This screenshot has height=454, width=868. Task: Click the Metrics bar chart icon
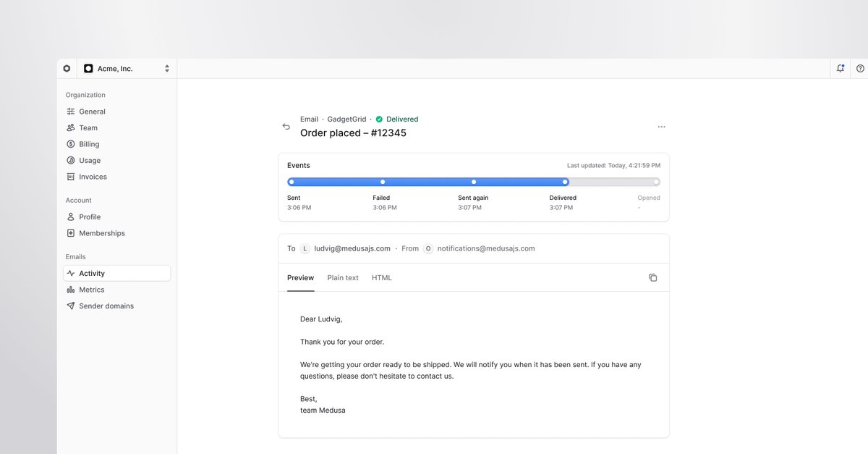pos(71,290)
